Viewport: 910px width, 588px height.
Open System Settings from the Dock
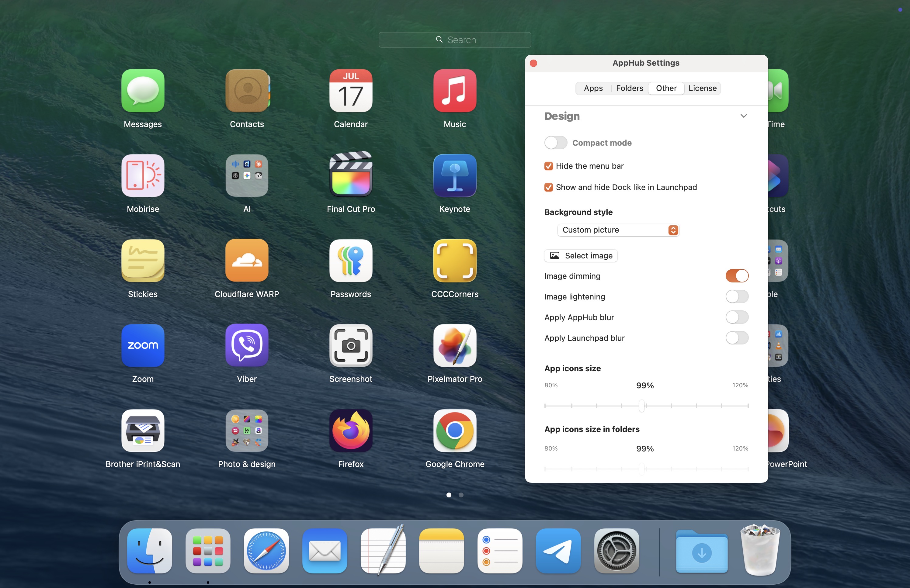pyautogui.click(x=617, y=551)
